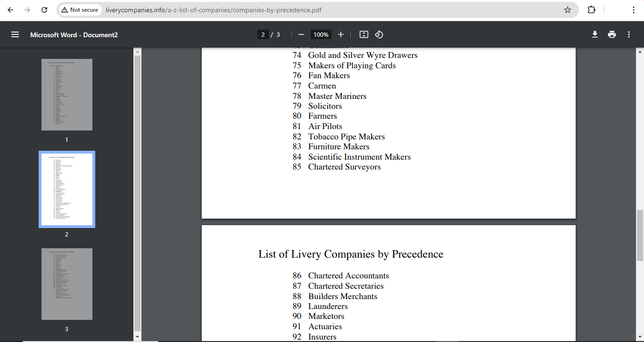Fit PDF to page
The image size is (644, 342).
pos(363,34)
